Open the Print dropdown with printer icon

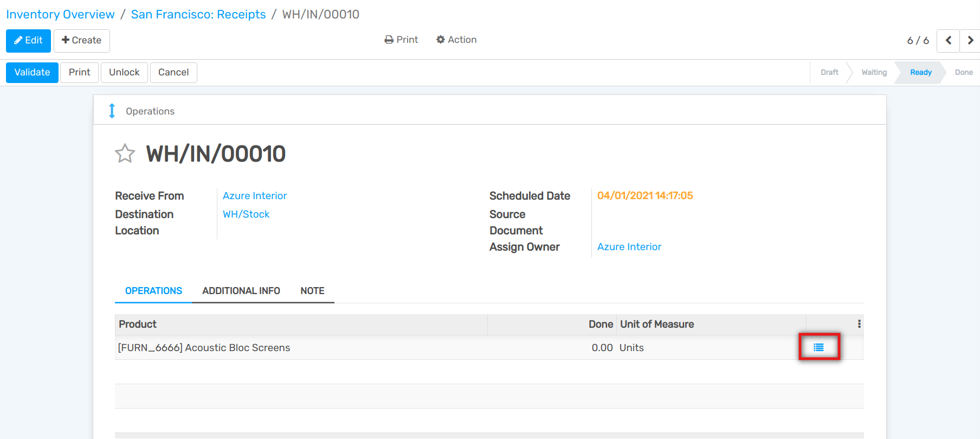coord(401,40)
